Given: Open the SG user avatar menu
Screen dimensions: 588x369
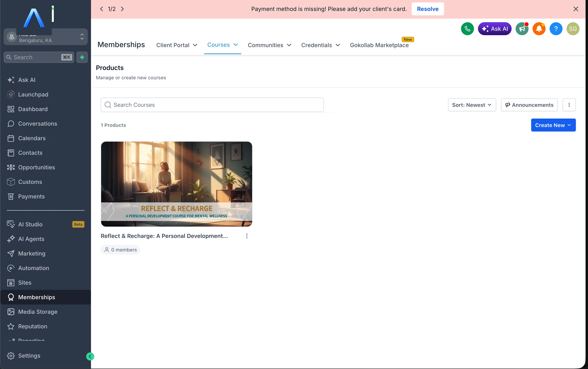Looking at the screenshot, I should [573, 29].
